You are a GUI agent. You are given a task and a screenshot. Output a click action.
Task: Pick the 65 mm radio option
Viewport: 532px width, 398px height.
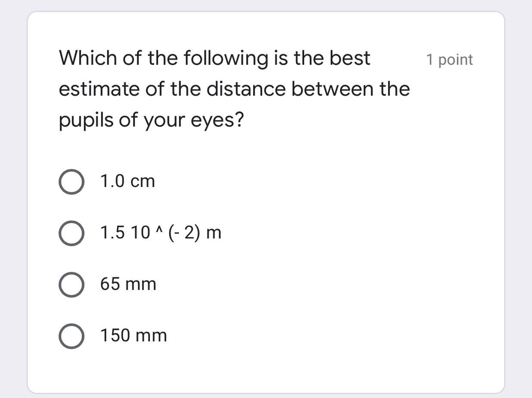(x=71, y=285)
